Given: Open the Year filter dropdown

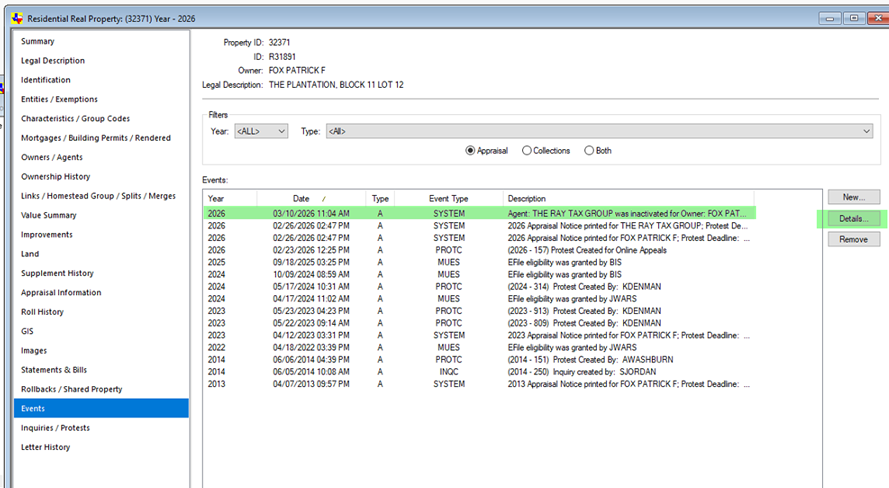Looking at the screenshot, I should 263,131.
